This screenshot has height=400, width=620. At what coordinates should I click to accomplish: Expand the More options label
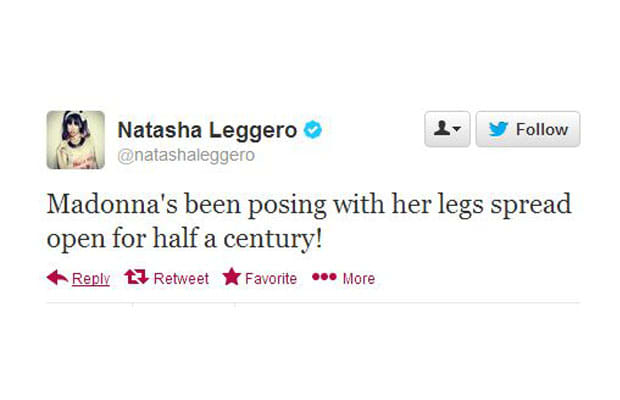point(359,279)
